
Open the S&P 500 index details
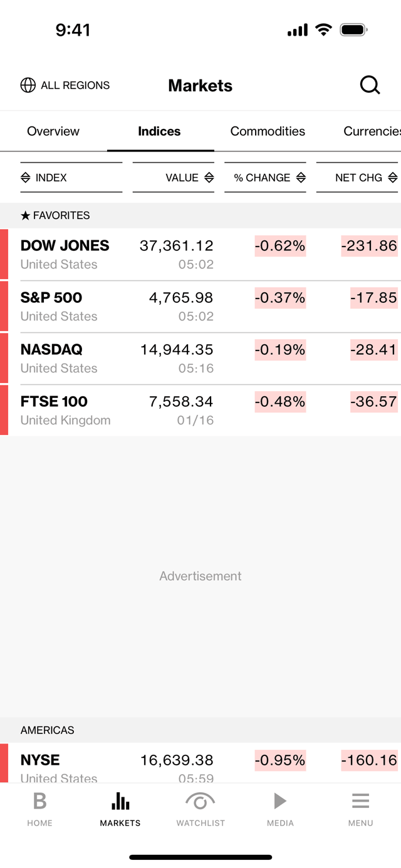200,306
